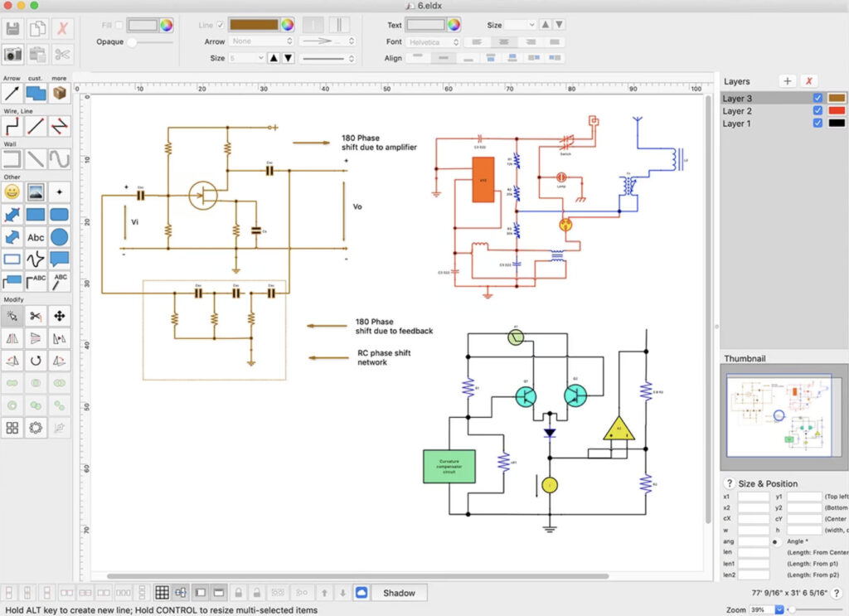This screenshot has width=849, height=616.
Task: Click the scissors Cut icon in top toolbar
Action: tap(62, 54)
